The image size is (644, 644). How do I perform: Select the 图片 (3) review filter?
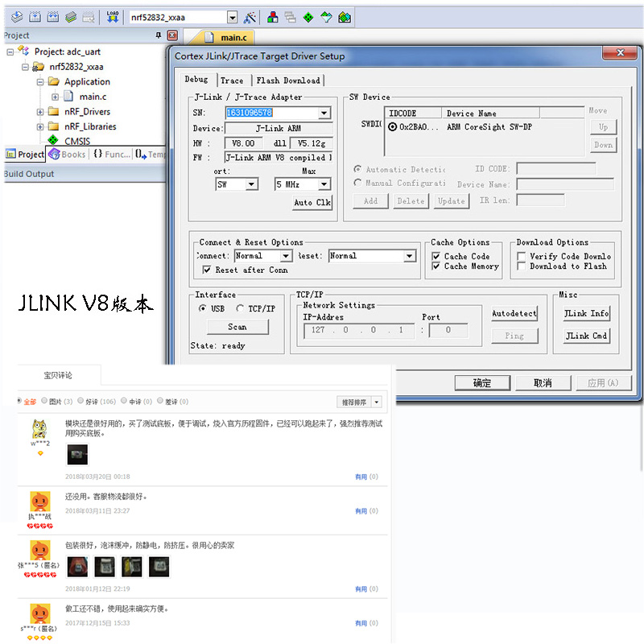[x=44, y=401]
